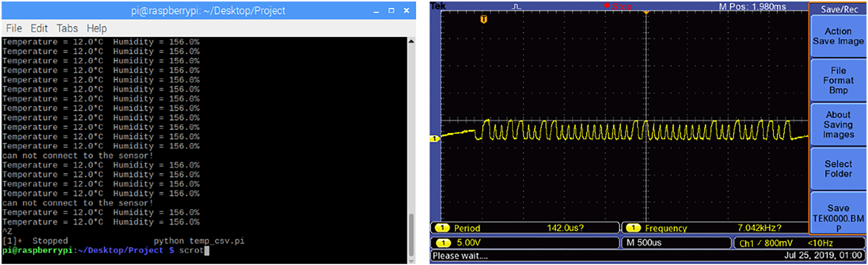Click the terminal scrollbar up arrow

coord(411,42)
